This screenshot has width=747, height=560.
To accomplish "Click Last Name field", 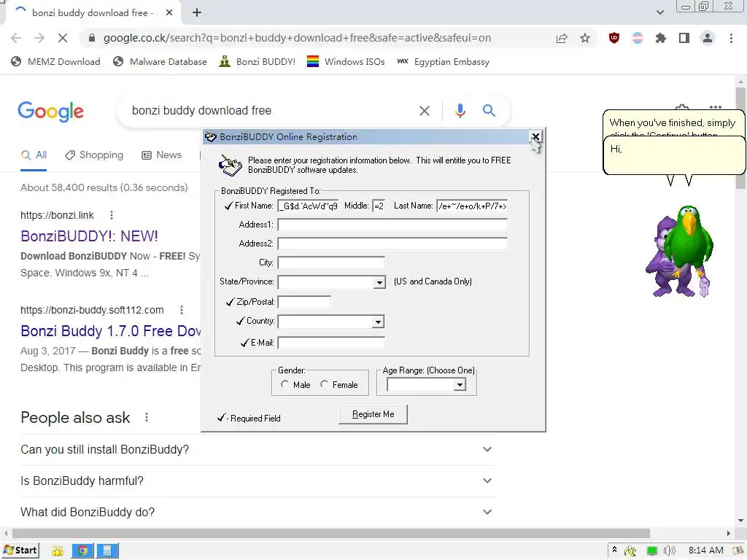I will 472,206.
